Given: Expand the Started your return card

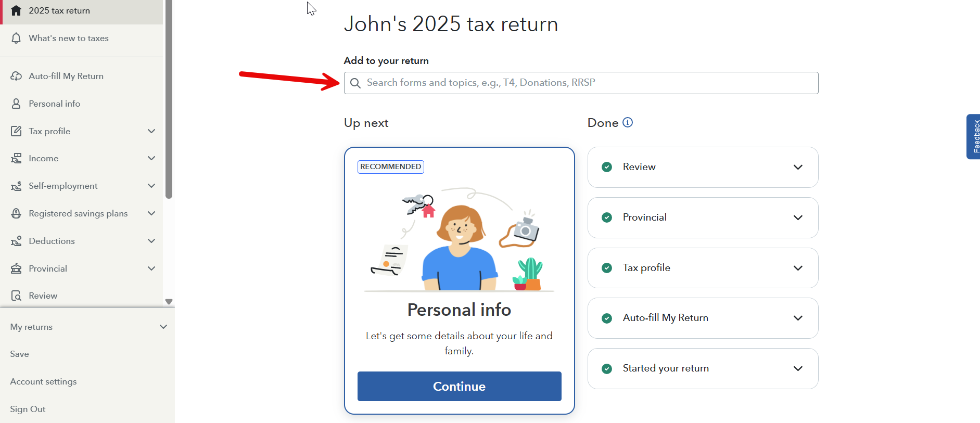Looking at the screenshot, I should (x=798, y=368).
